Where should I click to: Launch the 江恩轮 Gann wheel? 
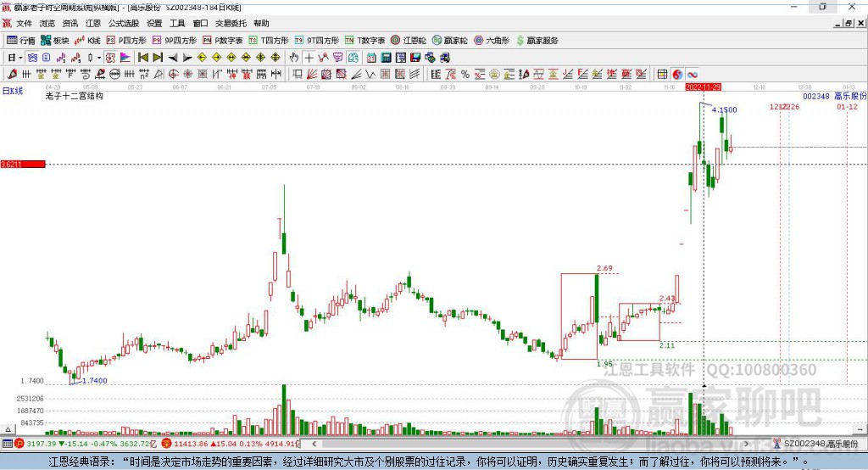click(x=409, y=41)
